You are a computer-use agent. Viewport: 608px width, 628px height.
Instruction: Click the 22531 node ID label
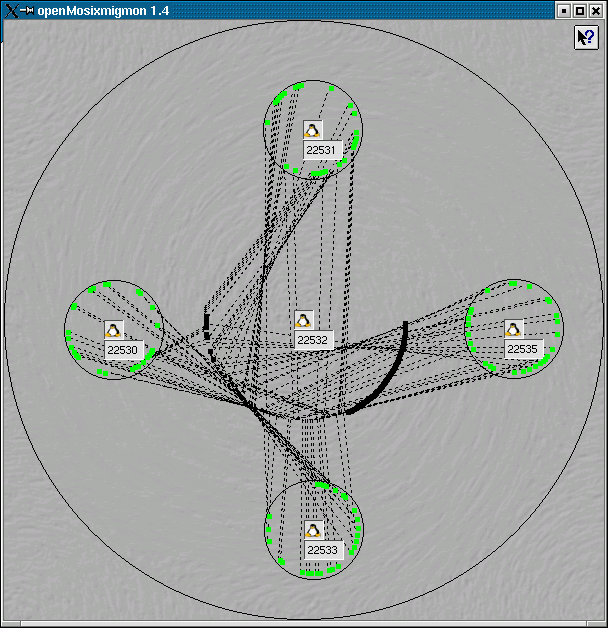(x=323, y=150)
